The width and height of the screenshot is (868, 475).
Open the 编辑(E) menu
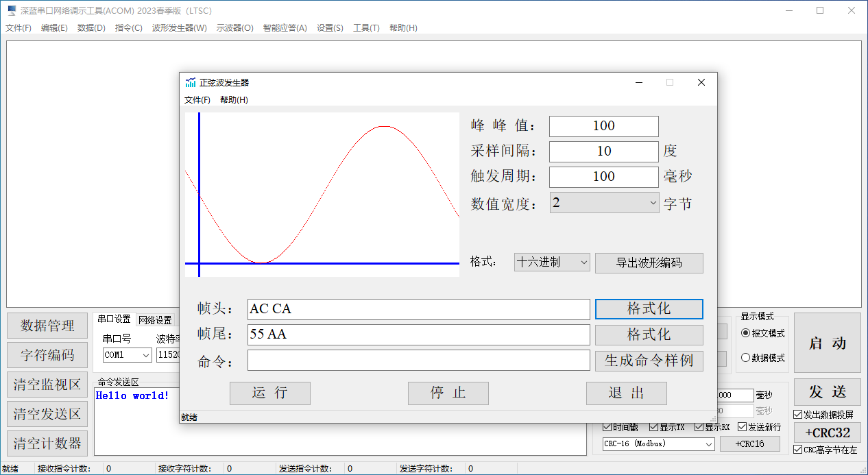pos(54,28)
